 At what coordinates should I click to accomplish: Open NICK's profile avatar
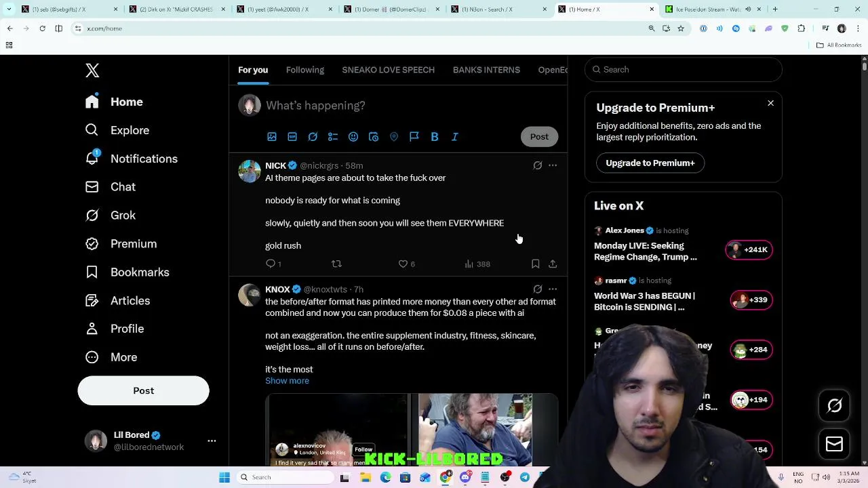[250, 171]
